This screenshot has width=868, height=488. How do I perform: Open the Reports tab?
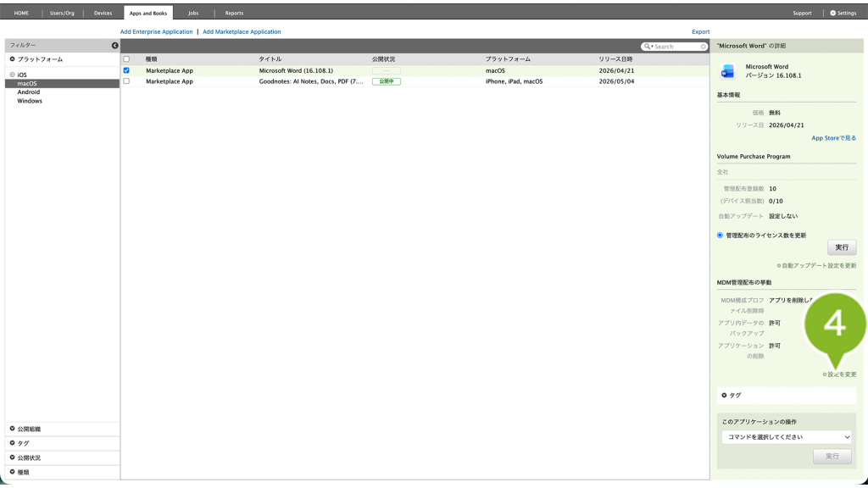coord(234,13)
